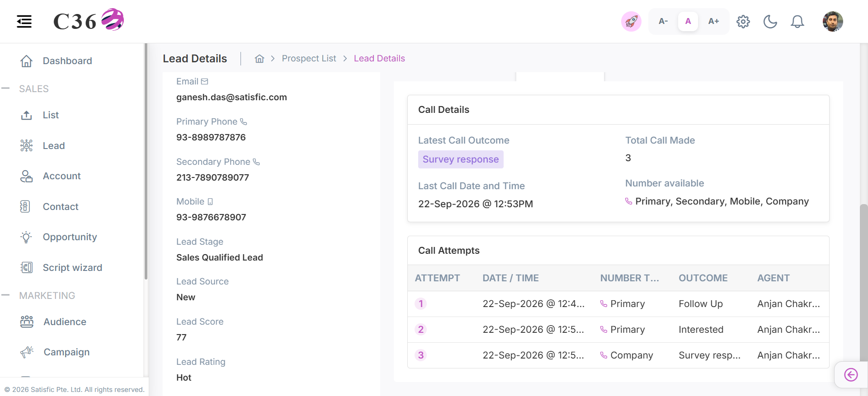Select call attempt number 3 badge

tap(421, 355)
